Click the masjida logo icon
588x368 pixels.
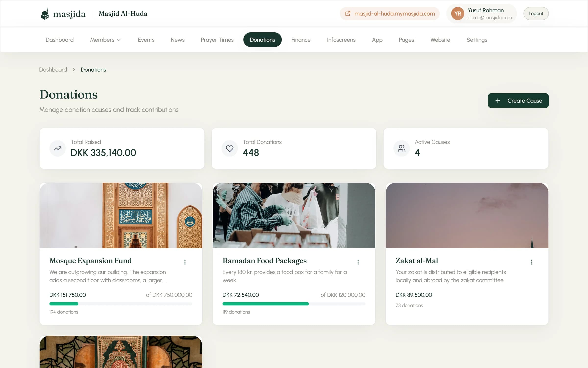(x=45, y=14)
